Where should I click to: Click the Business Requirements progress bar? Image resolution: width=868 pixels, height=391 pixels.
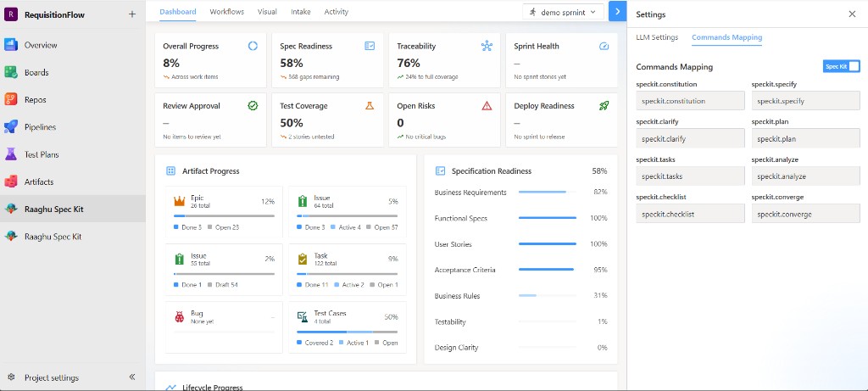pyautogui.click(x=548, y=193)
